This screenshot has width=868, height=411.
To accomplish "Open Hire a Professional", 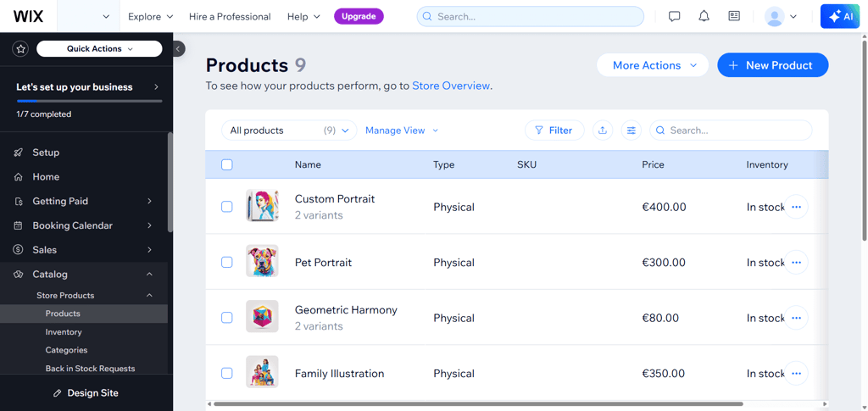I will click(x=230, y=17).
